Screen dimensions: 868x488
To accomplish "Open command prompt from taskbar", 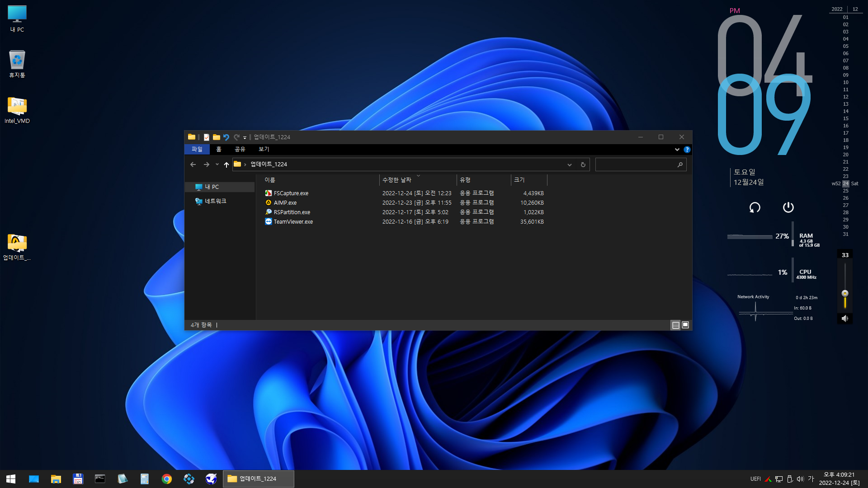I will coord(100,479).
